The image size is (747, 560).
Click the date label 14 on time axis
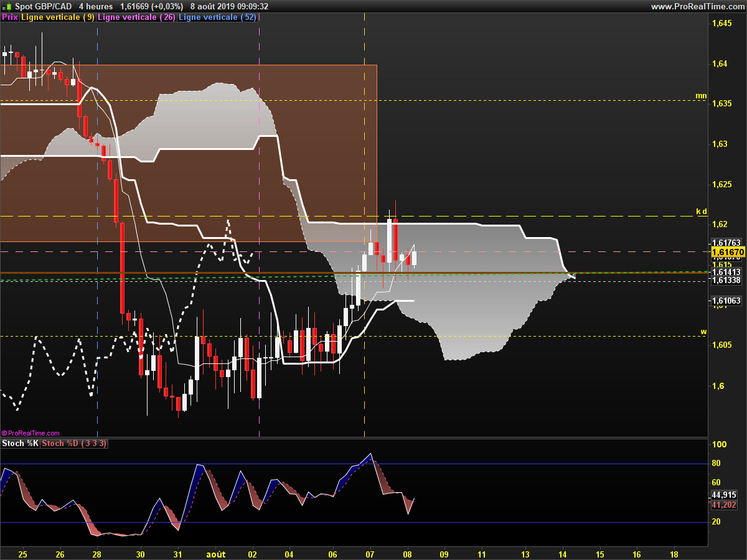pos(563,553)
